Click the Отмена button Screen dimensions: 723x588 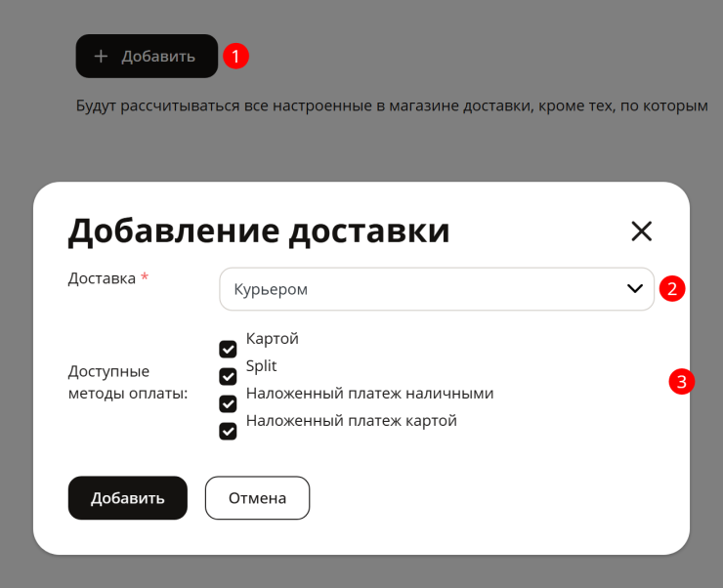pyautogui.click(x=257, y=498)
